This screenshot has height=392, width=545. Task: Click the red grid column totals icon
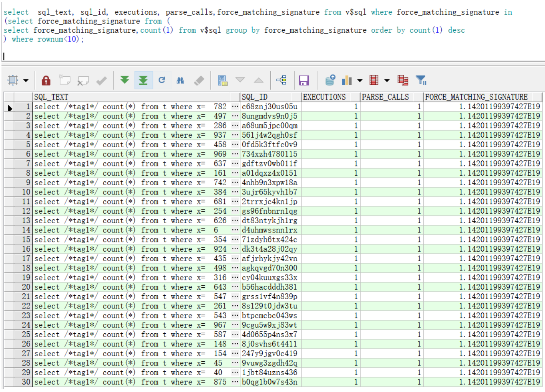374,80
